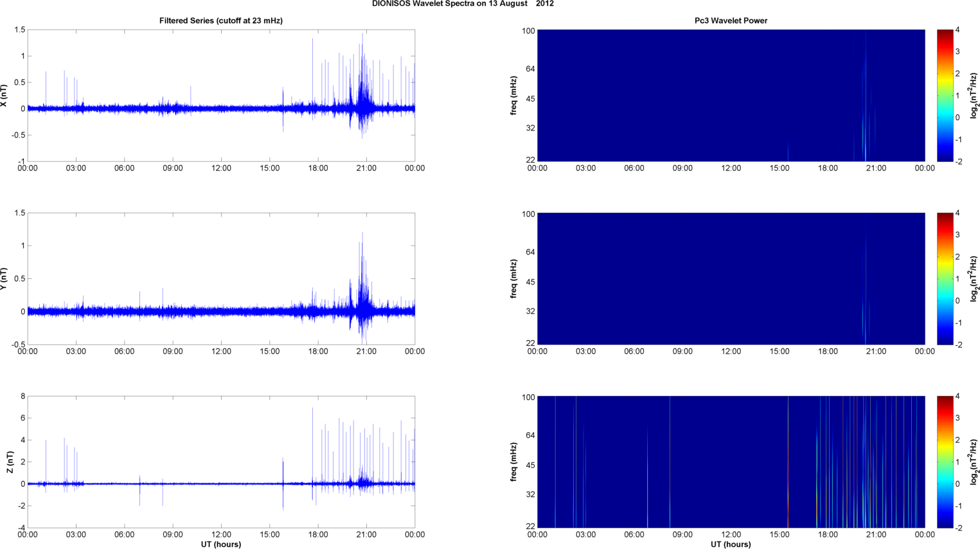Click "UT (hours)" under the Z time series
This screenshot has width=980, height=549.
(x=221, y=544)
